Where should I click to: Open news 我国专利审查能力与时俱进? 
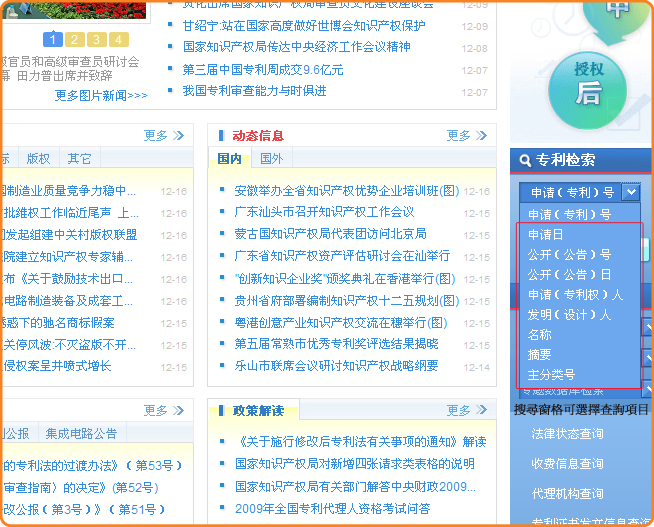[254, 91]
